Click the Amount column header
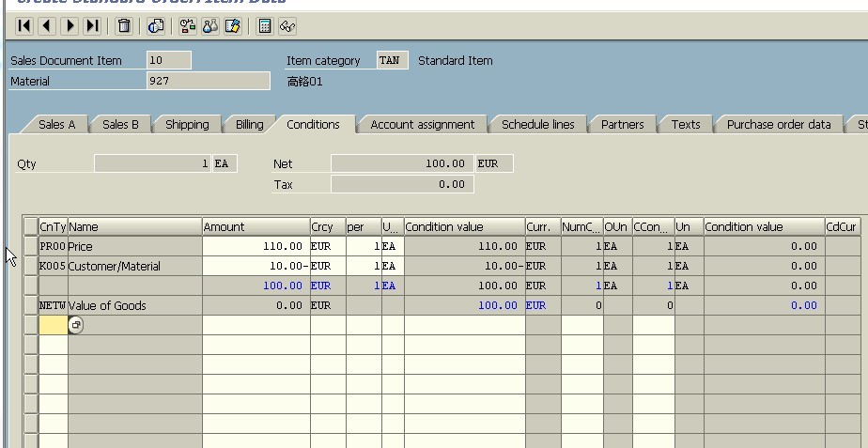The height and width of the screenshot is (448, 868). point(256,227)
